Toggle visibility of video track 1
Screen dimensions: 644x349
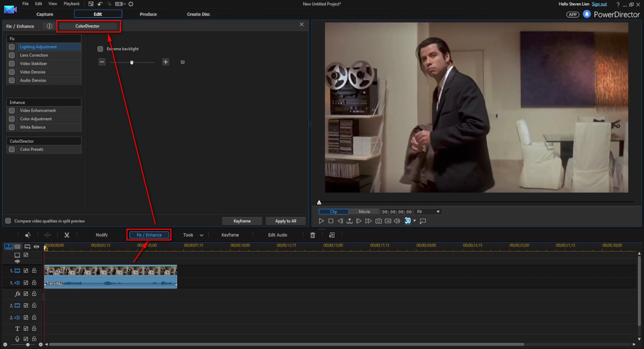click(26, 271)
